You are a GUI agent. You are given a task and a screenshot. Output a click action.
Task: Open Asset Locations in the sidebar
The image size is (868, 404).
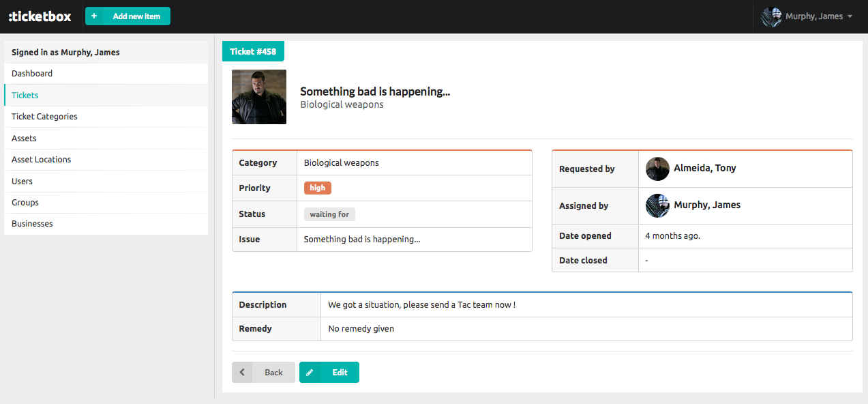tap(106, 160)
